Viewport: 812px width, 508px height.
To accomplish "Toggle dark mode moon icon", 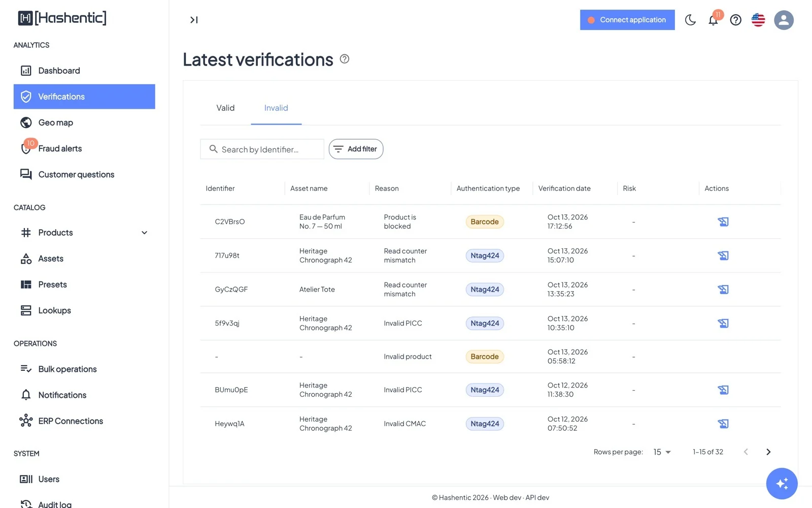I will click(690, 20).
